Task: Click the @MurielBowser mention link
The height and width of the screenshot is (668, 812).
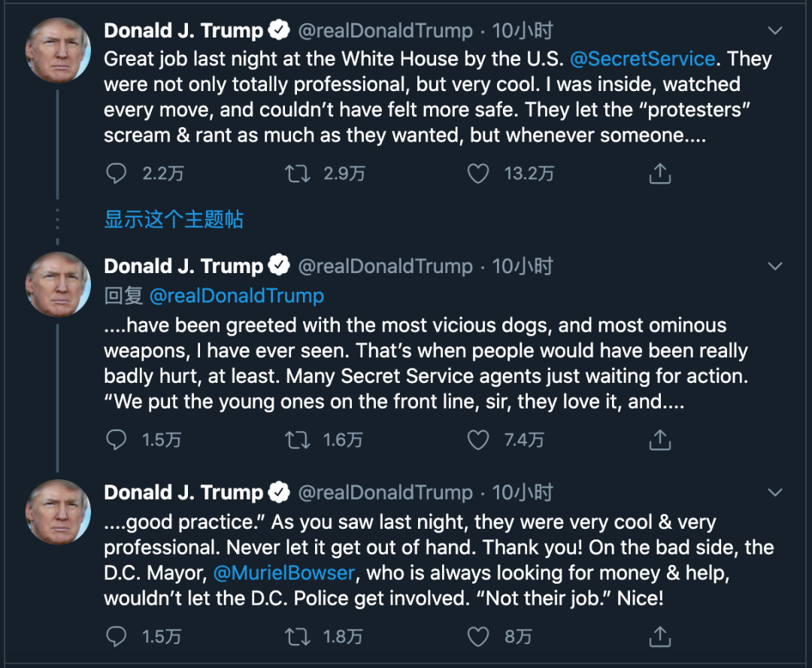Action: tap(283, 572)
